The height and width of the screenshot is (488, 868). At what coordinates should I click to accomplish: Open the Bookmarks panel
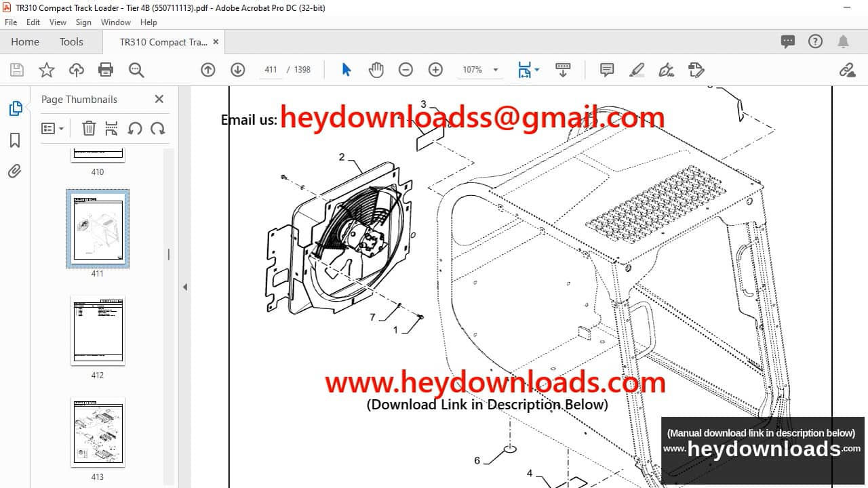coord(15,140)
